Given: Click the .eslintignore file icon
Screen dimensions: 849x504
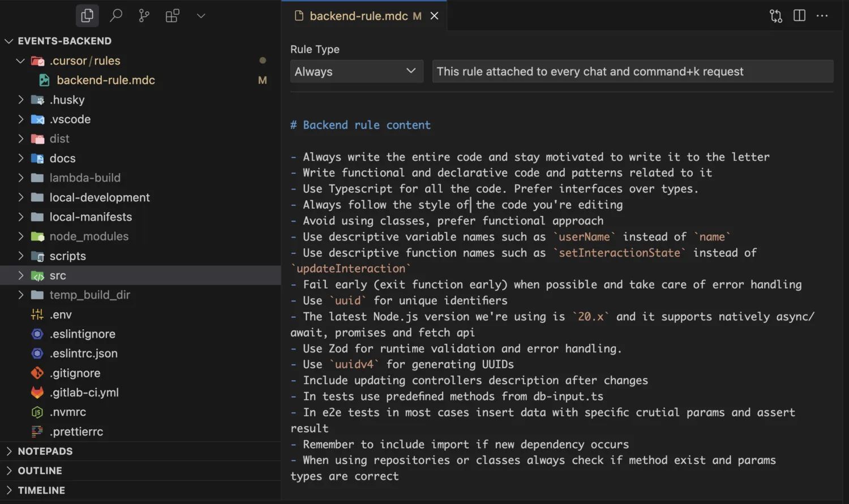Looking at the screenshot, I should pyautogui.click(x=37, y=334).
